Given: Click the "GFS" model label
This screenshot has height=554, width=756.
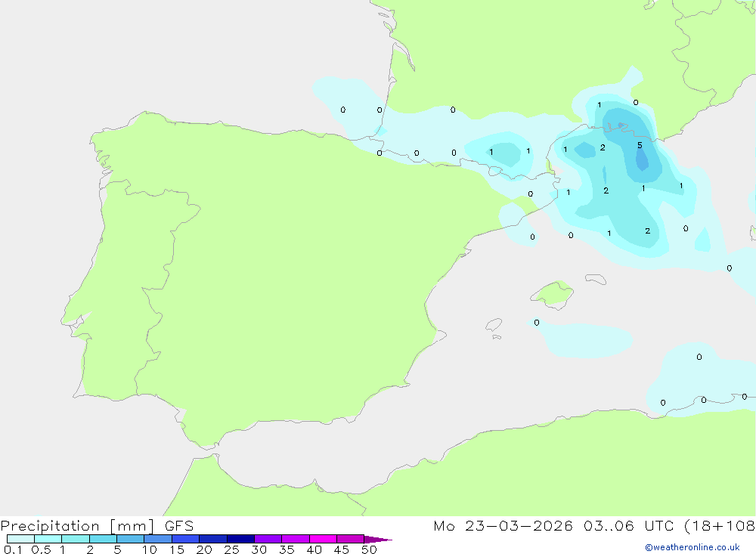Looking at the screenshot, I should [179, 525].
